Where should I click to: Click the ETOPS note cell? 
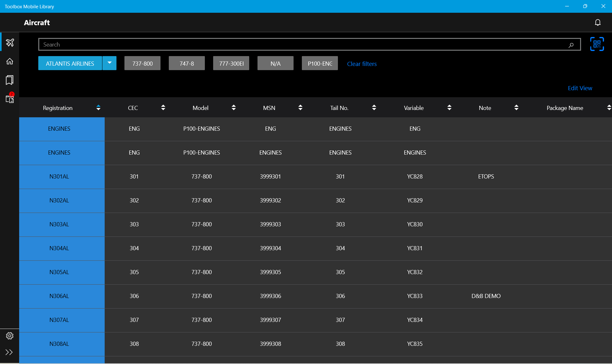[x=486, y=177]
